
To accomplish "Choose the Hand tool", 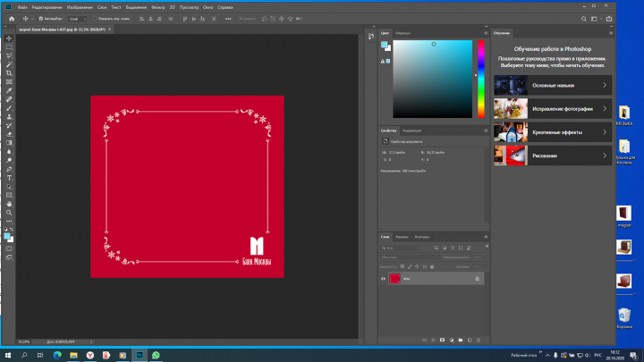I will coord(9,204).
